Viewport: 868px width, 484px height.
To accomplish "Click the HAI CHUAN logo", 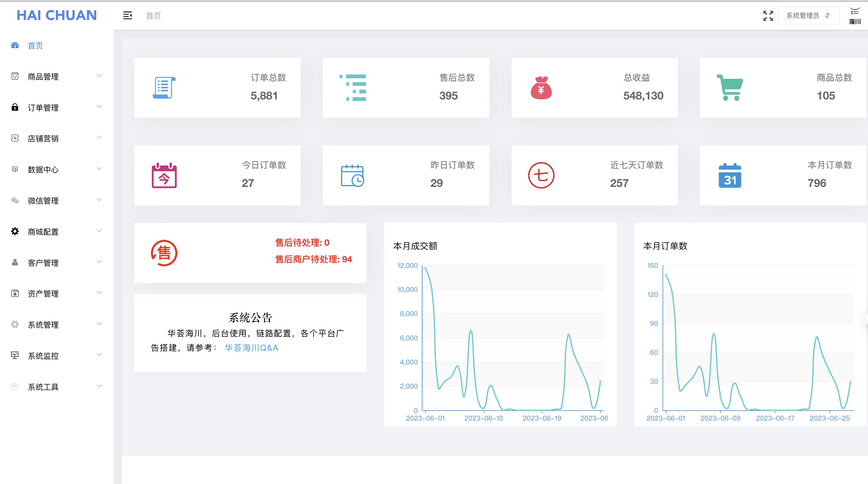I will click(57, 15).
